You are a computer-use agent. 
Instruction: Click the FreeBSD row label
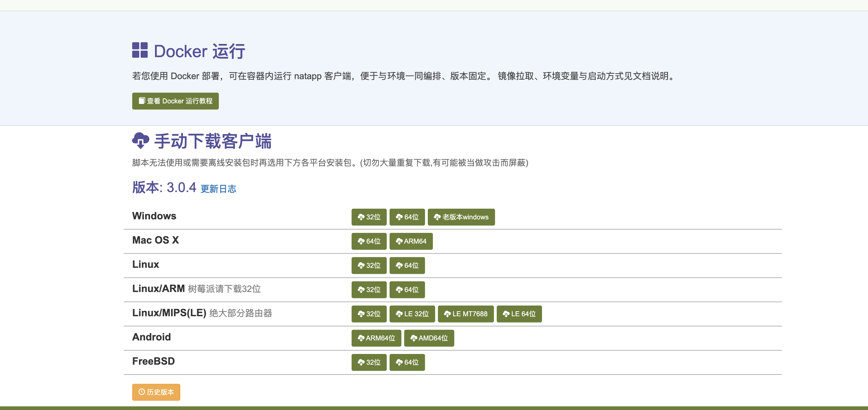pyautogui.click(x=153, y=361)
